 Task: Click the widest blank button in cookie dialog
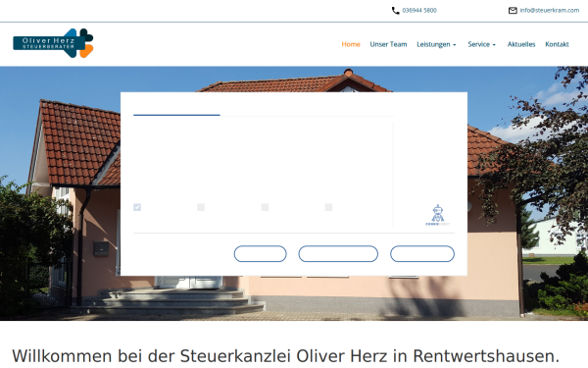[338, 254]
